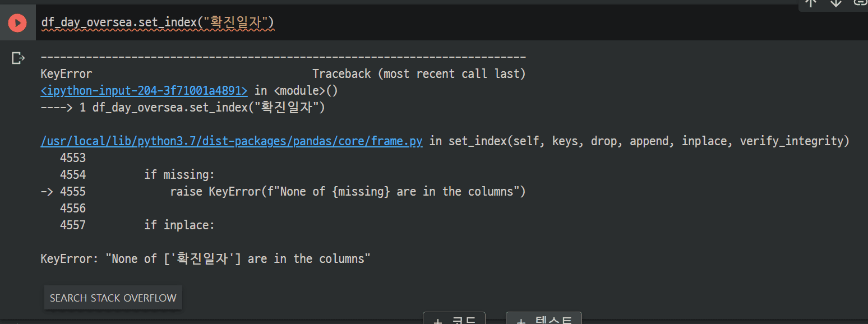The image size is (868, 324).
Task: Click the KeyError heading in the traceback
Action: (x=66, y=73)
